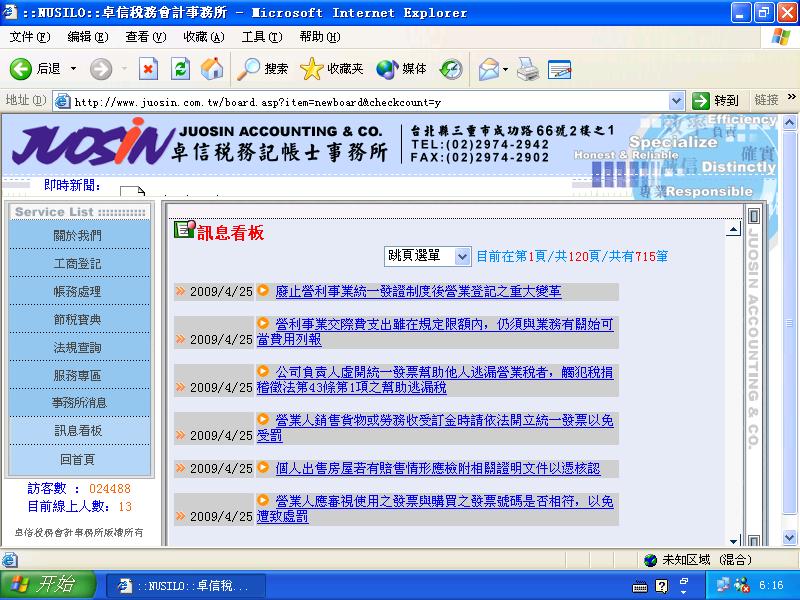
Task: Click the Refresh page icon
Action: click(180, 69)
